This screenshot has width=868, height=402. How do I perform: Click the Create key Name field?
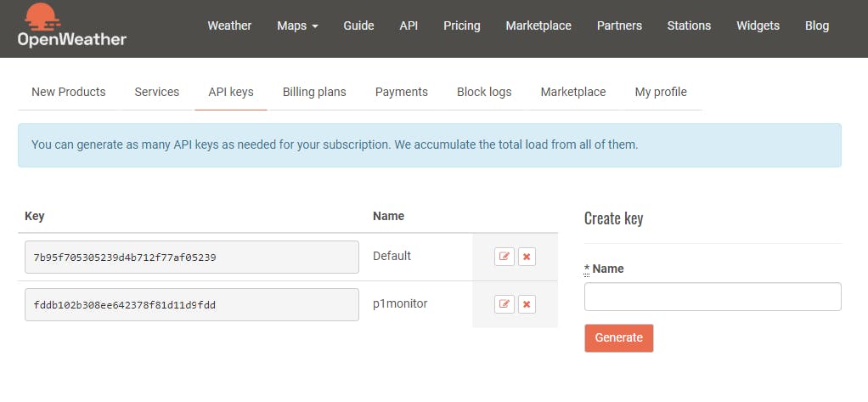[713, 297]
